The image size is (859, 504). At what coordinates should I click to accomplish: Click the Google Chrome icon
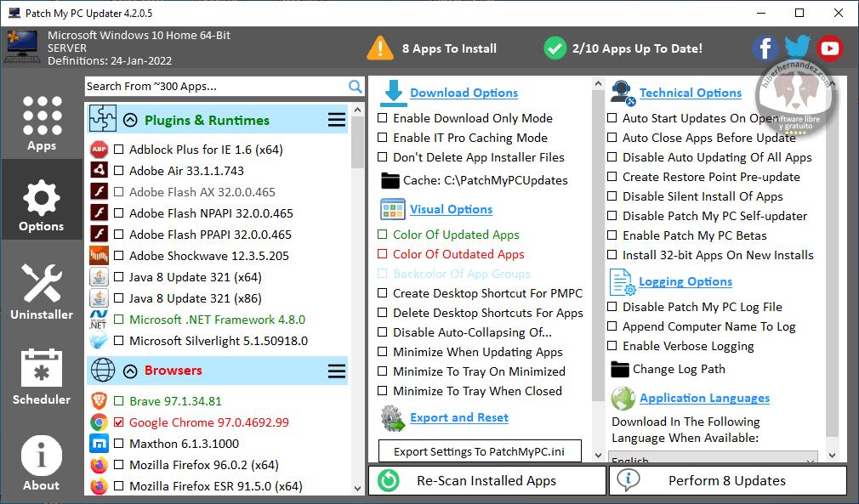point(99,422)
